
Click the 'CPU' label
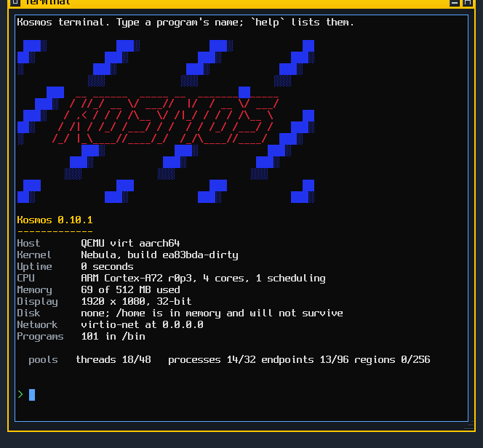click(26, 278)
